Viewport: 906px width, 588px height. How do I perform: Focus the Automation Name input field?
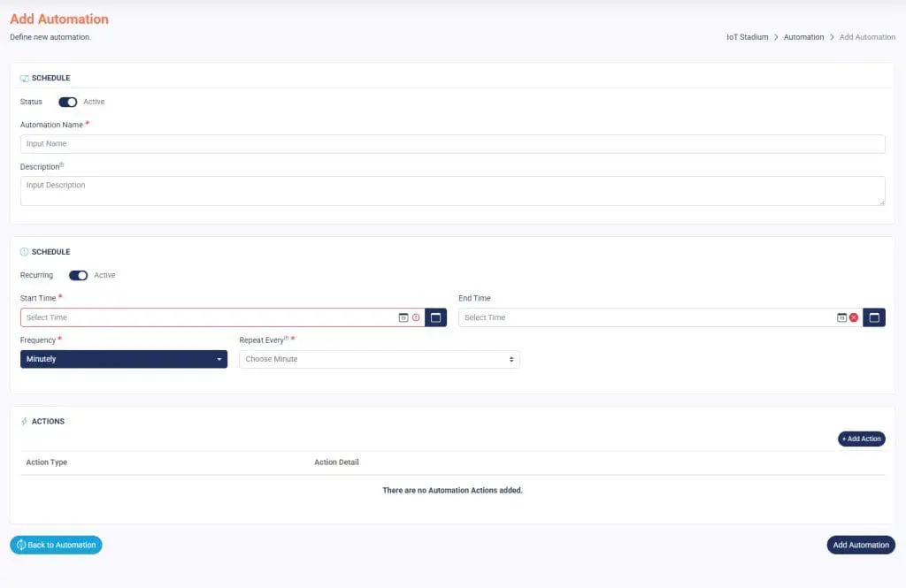pyautogui.click(x=452, y=144)
